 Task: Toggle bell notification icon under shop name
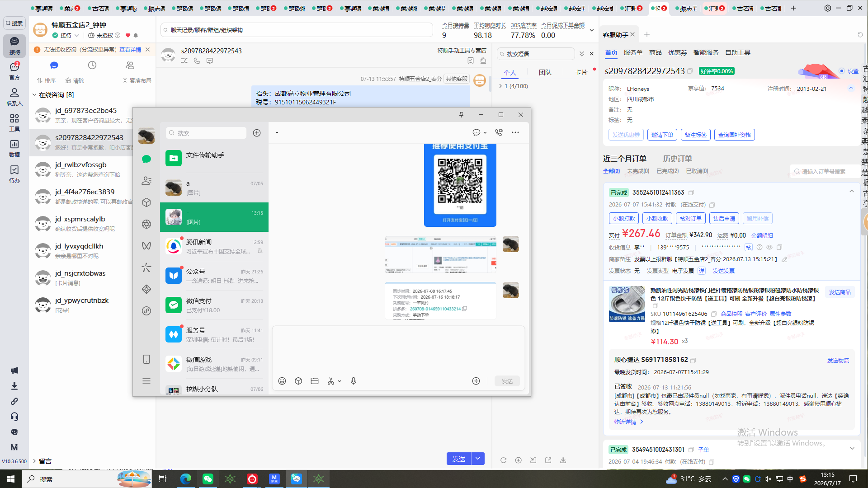(136, 35)
